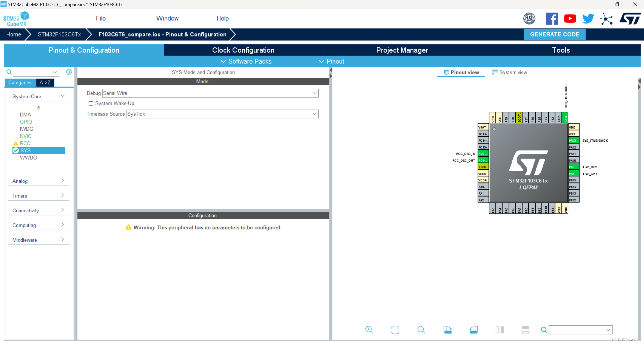Zoom in on the pinout chip view
644x344 pixels.
[x=369, y=330]
